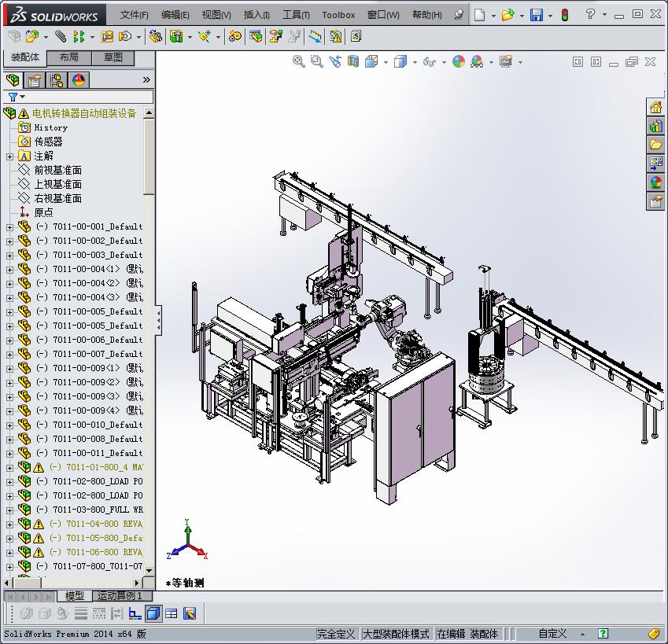Open the Toolbox menu
The image size is (668, 644).
[x=338, y=14]
